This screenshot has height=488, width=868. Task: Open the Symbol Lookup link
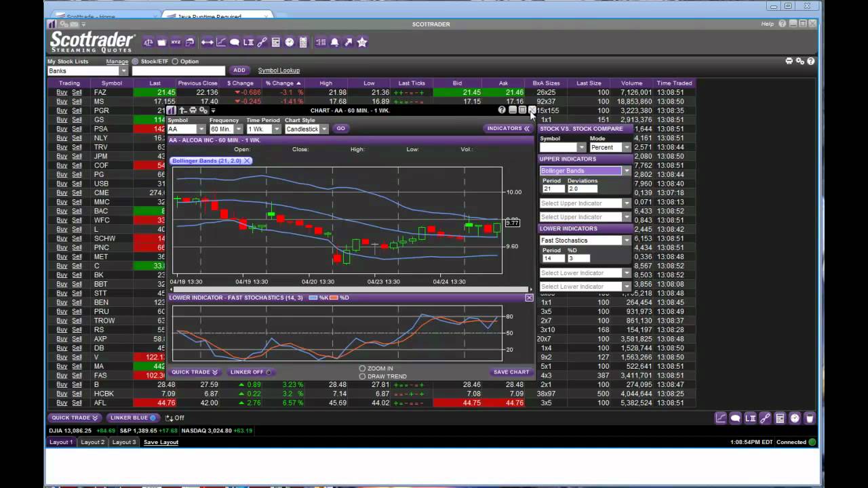tap(279, 70)
